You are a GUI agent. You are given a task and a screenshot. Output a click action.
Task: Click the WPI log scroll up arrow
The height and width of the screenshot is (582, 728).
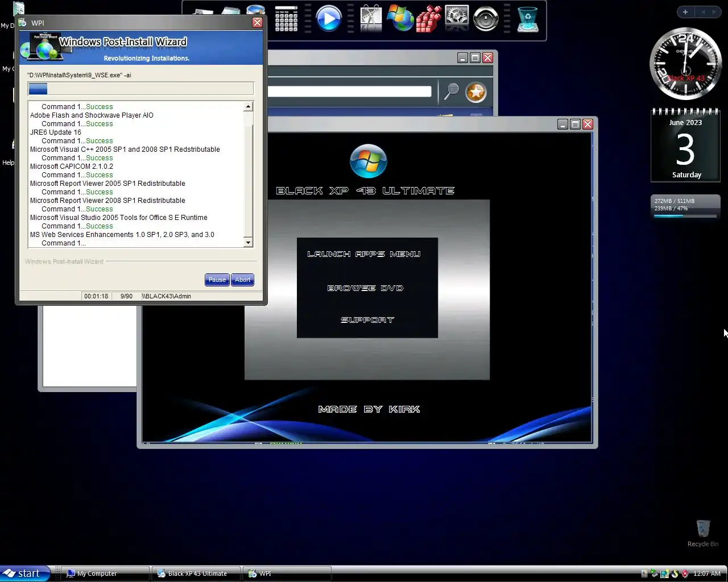(248, 106)
